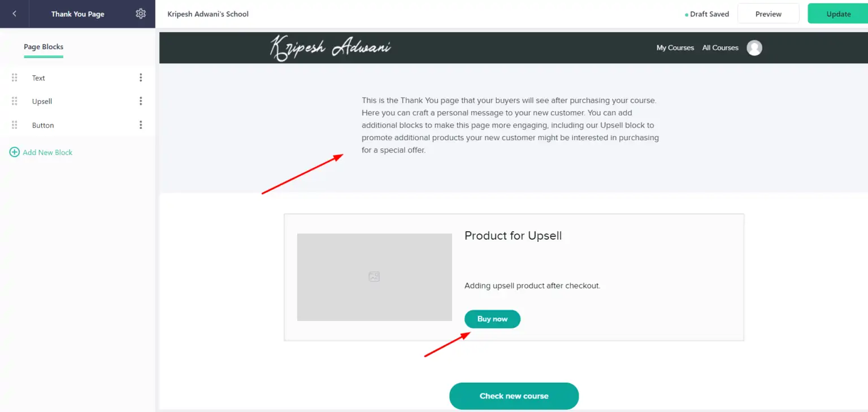868x412 pixels.
Task: Click the plus icon to add new block
Action: coord(15,152)
